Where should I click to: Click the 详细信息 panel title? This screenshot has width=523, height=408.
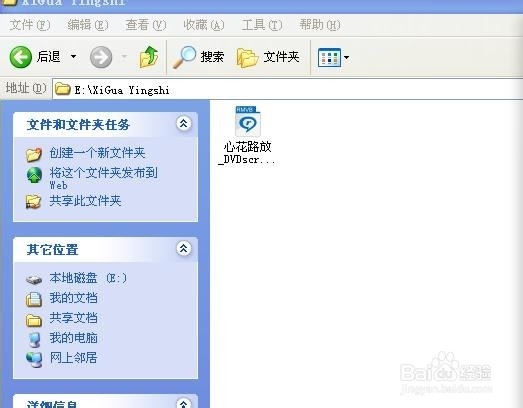(x=52, y=404)
